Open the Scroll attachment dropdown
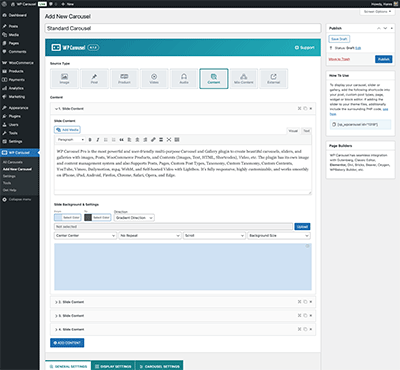Image resolution: width=400 pixels, height=370 pixels. (214, 236)
